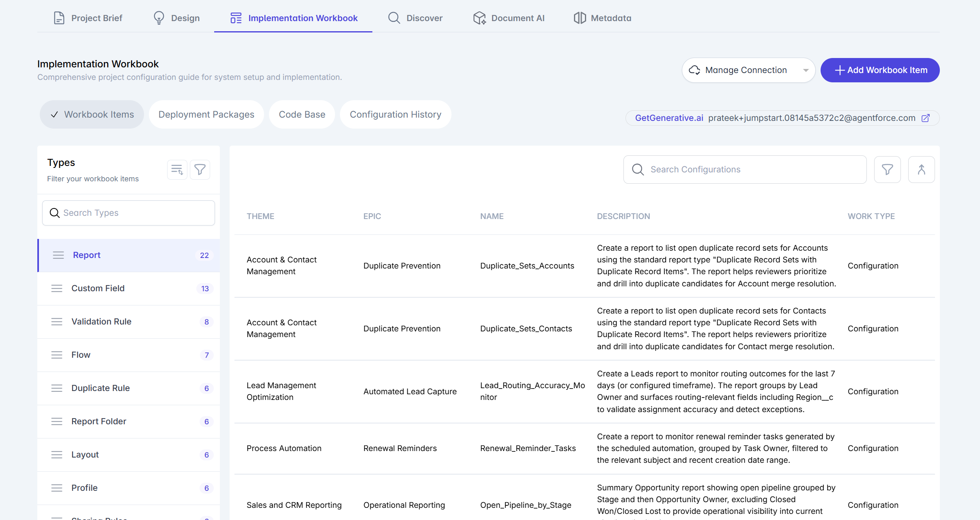The image size is (980, 520).
Task: Click the Design lightbulb icon
Action: tap(159, 18)
